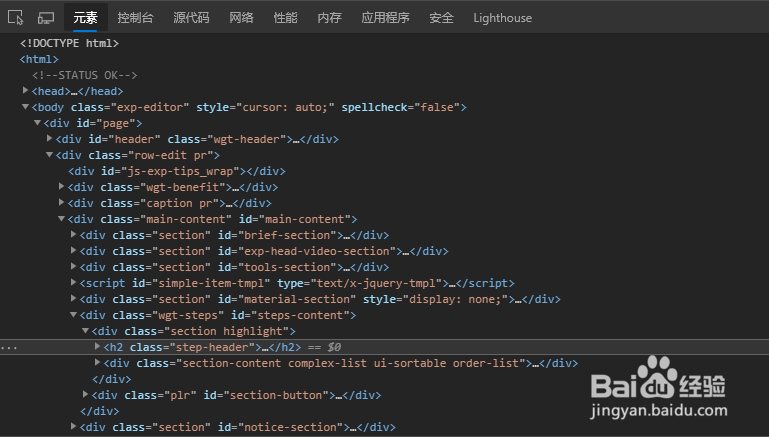The image size is (769, 437).
Task: Collapse the steps-content div
Action: click(74, 315)
